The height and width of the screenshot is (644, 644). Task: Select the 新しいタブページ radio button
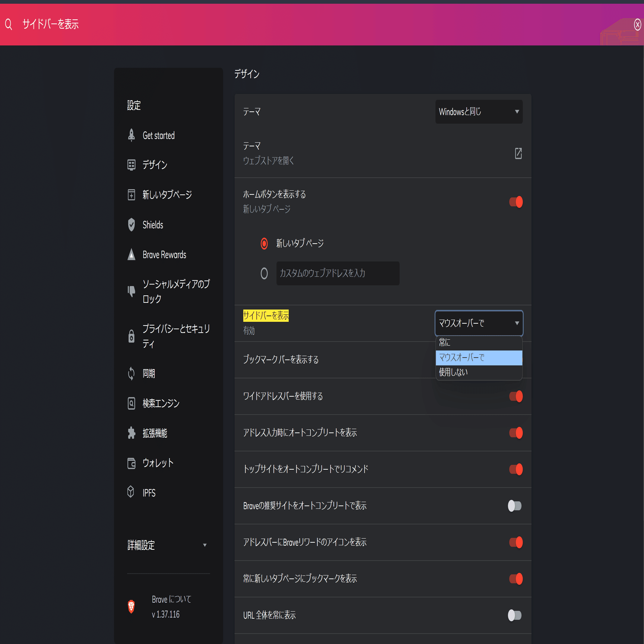point(264,244)
